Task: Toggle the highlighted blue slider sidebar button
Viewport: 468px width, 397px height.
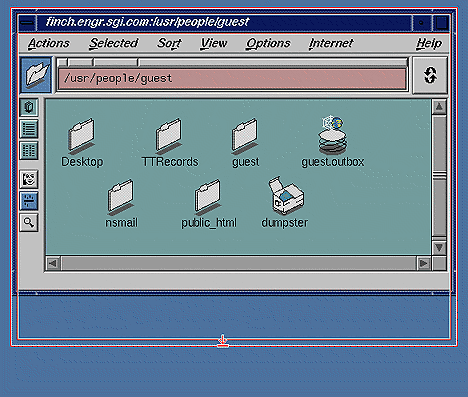Action: (x=29, y=201)
